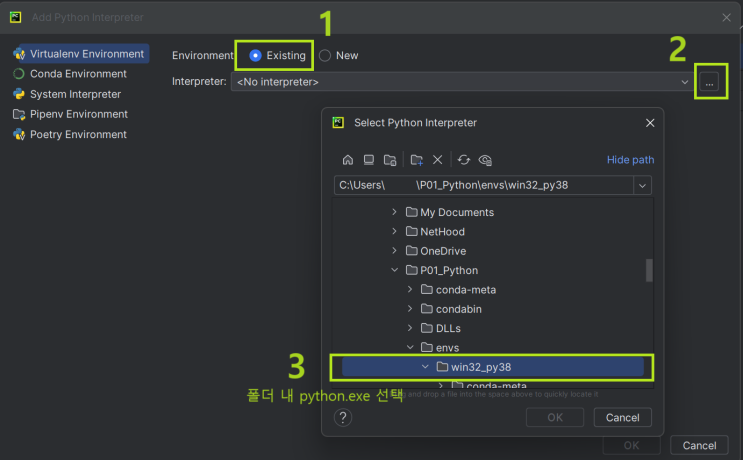Select the win32_py38 folder row
The height and width of the screenshot is (460, 743).
(x=493, y=367)
